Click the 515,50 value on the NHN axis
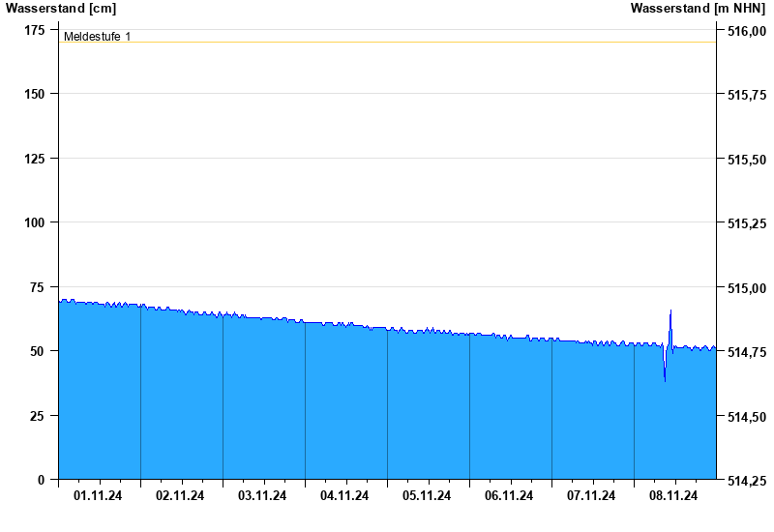 747,160
